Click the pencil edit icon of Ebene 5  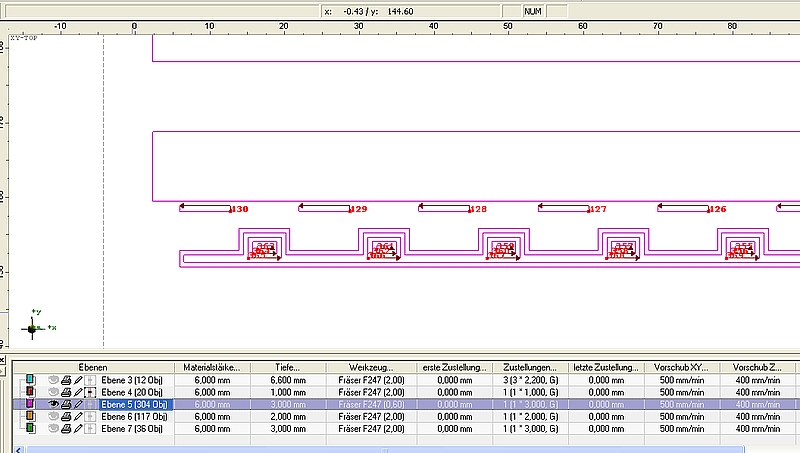(x=78, y=404)
